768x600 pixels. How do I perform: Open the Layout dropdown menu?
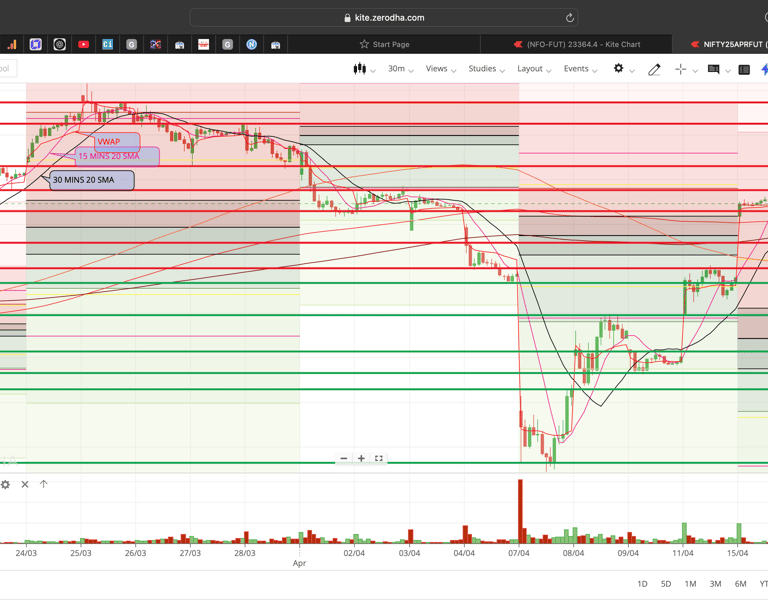point(534,69)
